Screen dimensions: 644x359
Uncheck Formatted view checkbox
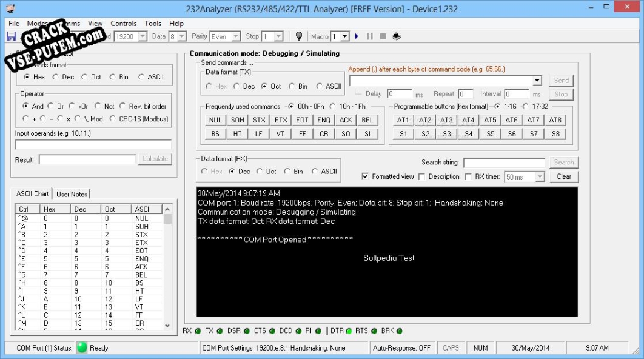pyautogui.click(x=364, y=176)
